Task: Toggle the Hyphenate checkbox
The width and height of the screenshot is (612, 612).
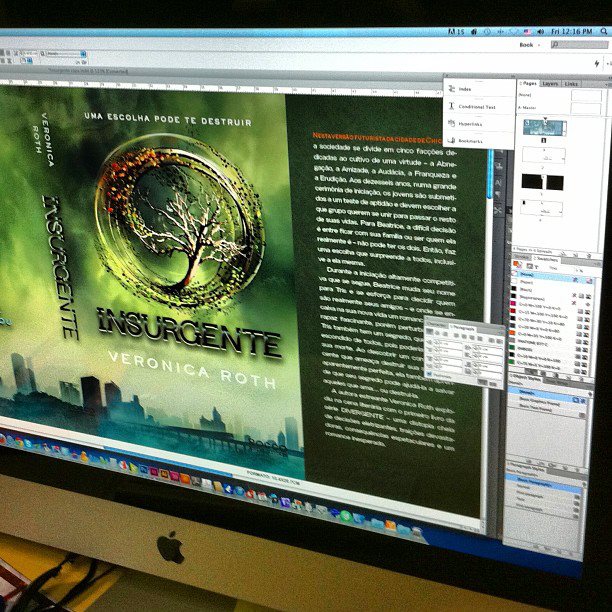Action: 429,374
